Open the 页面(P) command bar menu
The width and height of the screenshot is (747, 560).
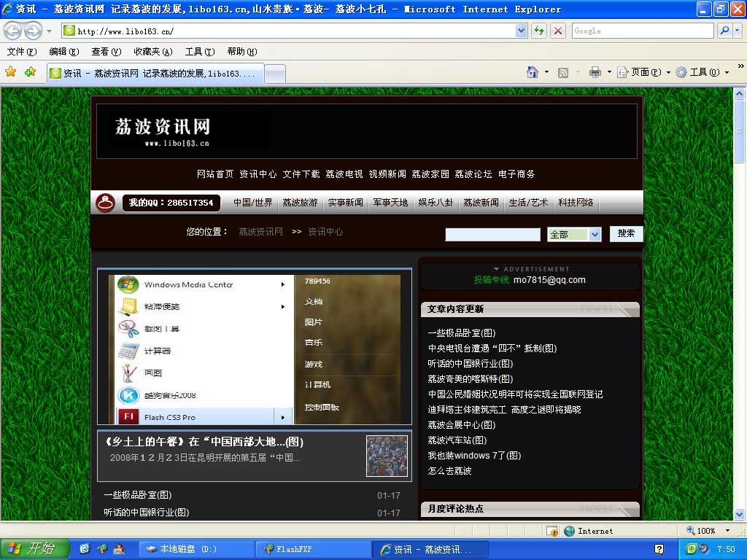click(x=643, y=72)
